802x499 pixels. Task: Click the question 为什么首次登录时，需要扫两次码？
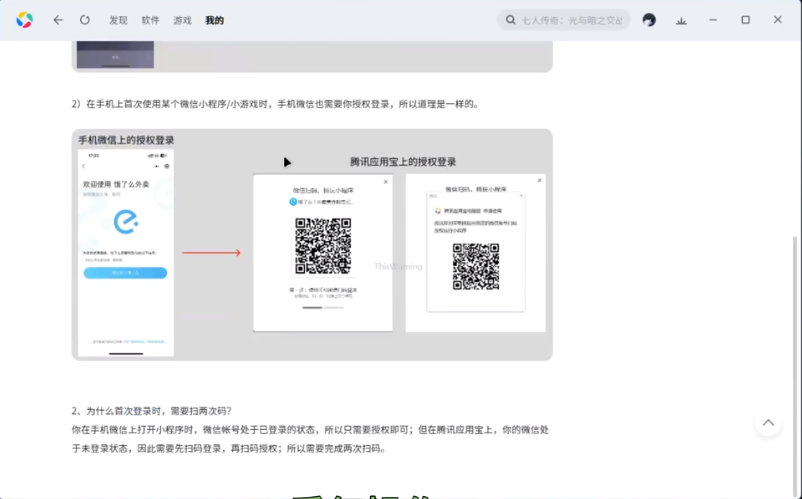(151, 411)
